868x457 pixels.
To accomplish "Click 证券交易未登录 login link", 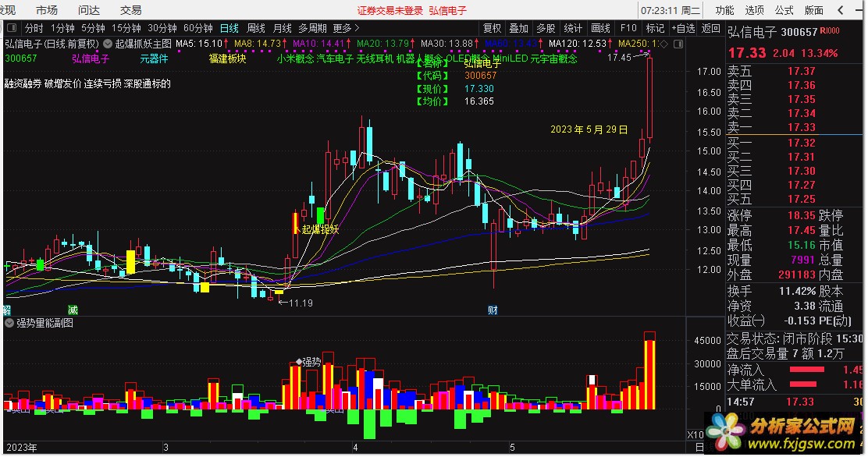I will click(x=390, y=10).
